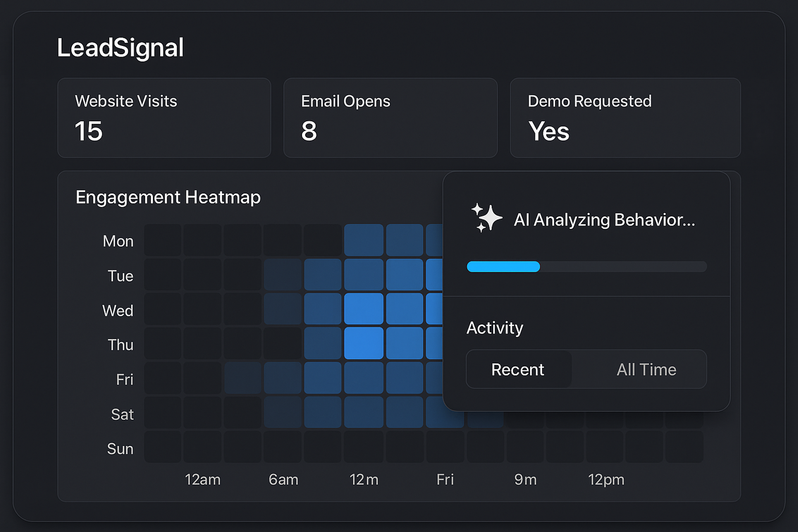Click the Engagement Heatmap heading

click(x=168, y=197)
